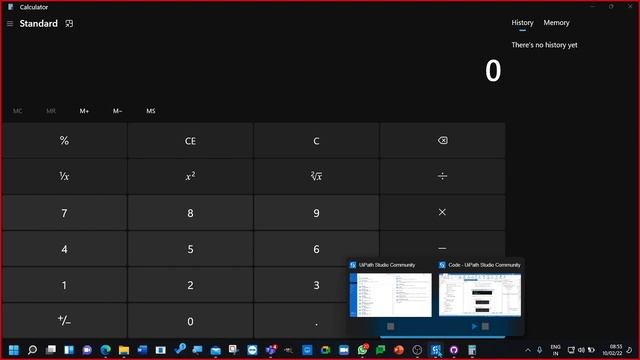Click the square root key

tap(316, 176)
